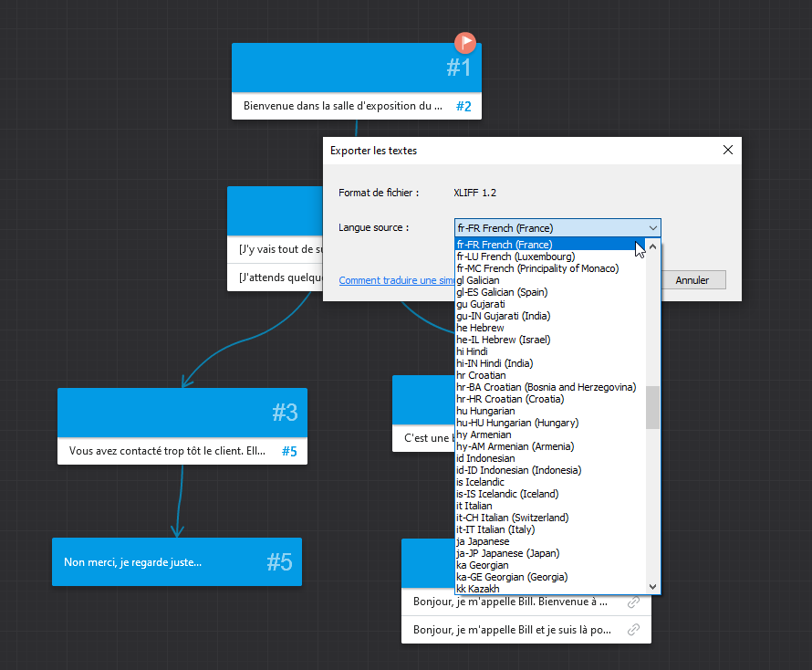
Task: Close the Exporter les textes dialog
Action: coord(727,150)
